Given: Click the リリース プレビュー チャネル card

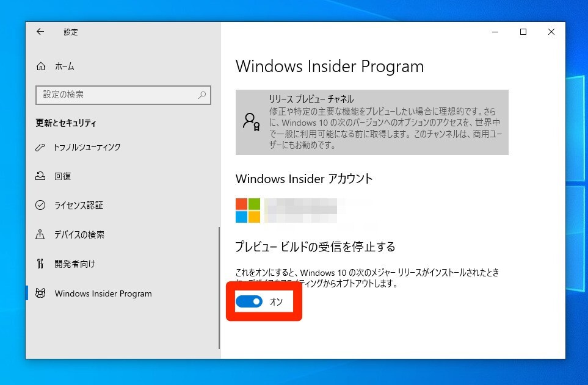Looking at the screenshot, I should (372, 122).
